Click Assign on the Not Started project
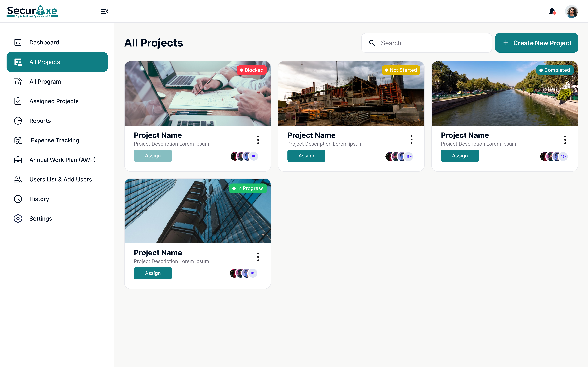Image resolution: width=588 pixels, height=367 pixels. pyautogui.click(x=306, y=156)
